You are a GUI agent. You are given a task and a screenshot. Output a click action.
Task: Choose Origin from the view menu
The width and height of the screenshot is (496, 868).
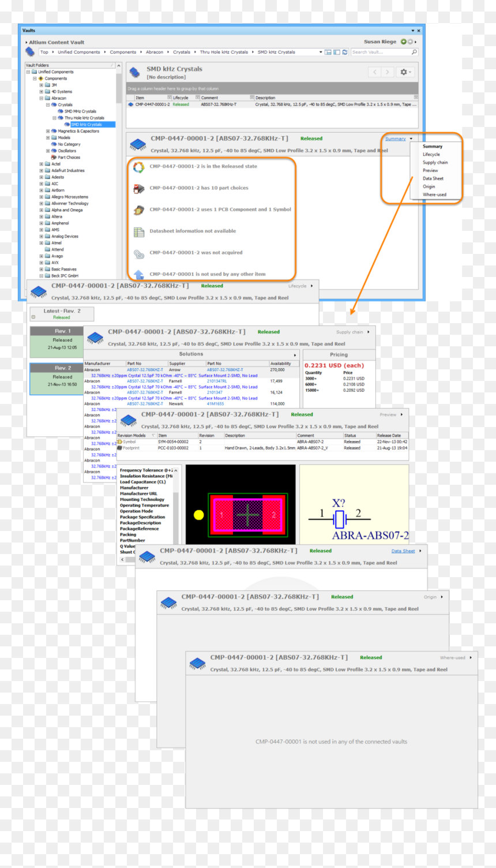click(x=429, y=187)
